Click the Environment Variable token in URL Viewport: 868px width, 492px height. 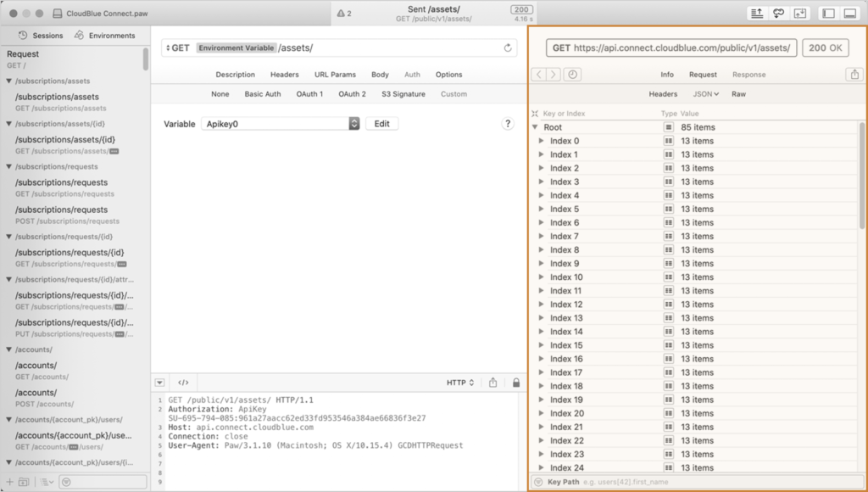pyautogui.click(x=236, y=48)
